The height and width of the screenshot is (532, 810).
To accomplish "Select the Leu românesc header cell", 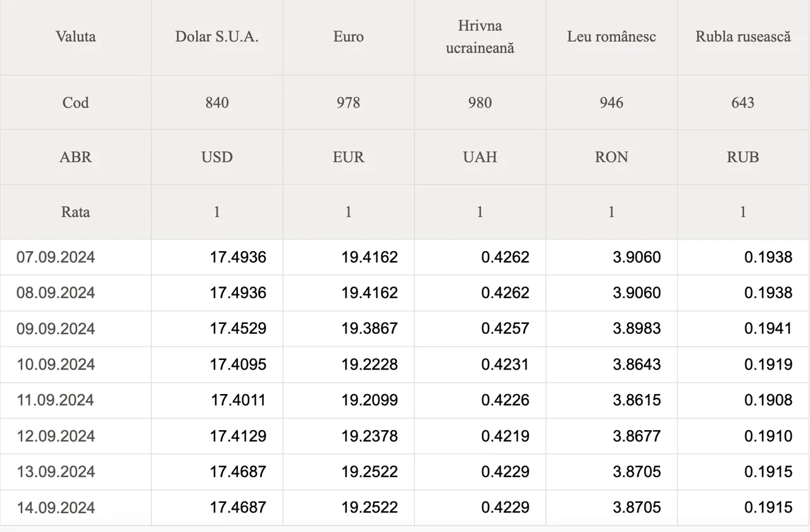I will 612,37.
